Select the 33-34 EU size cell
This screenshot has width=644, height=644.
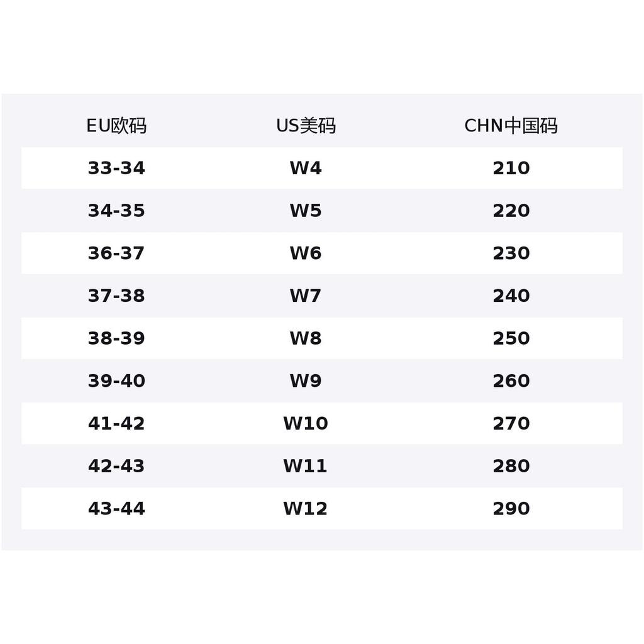tap(116, 169)
